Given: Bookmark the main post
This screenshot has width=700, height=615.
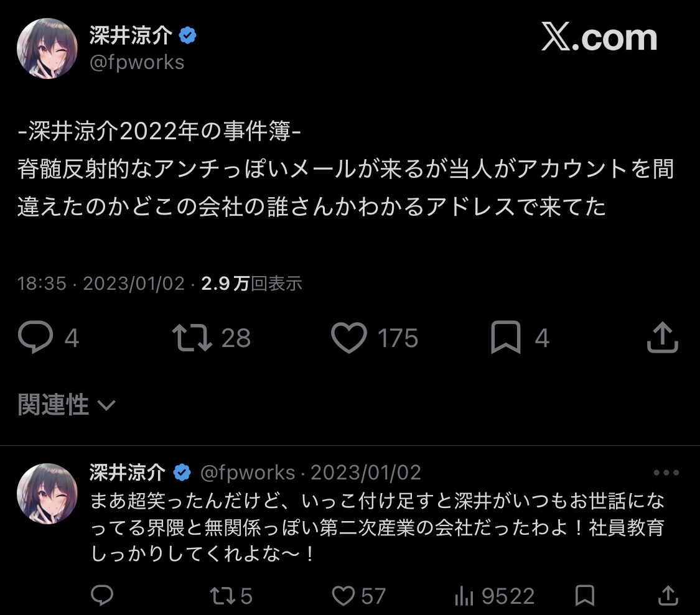Looking at the screenshot, I should tap(506, 338).
